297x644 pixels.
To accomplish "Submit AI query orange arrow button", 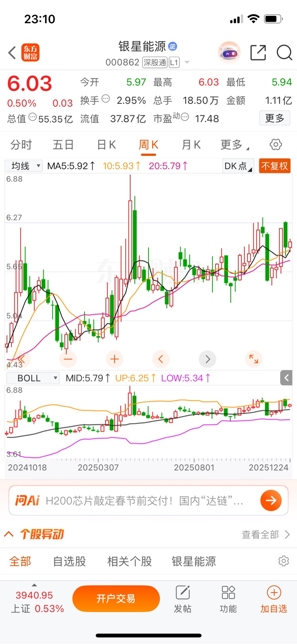I will point(271,500).
